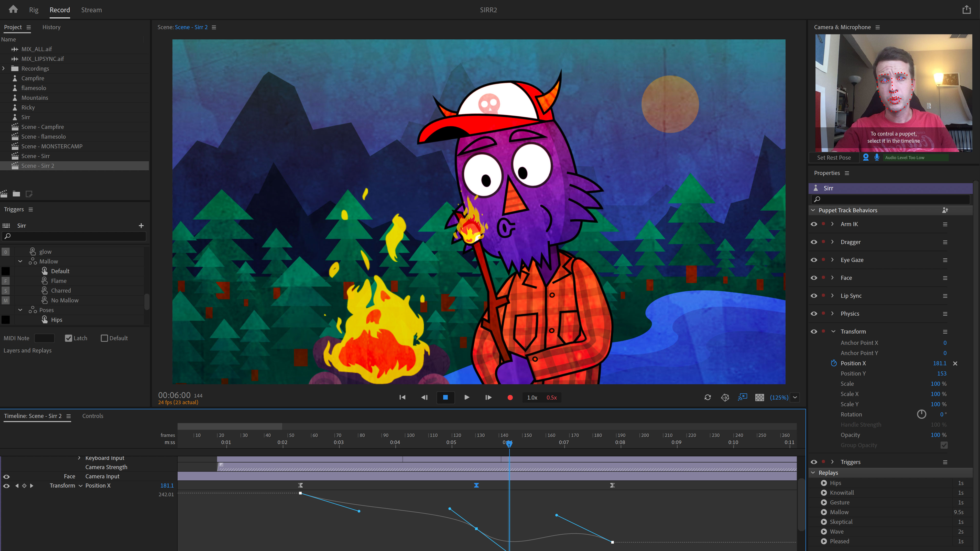Click the share icon in the top-right corner
The height and width of the screenshot is (551, 980).
point(966,9)
